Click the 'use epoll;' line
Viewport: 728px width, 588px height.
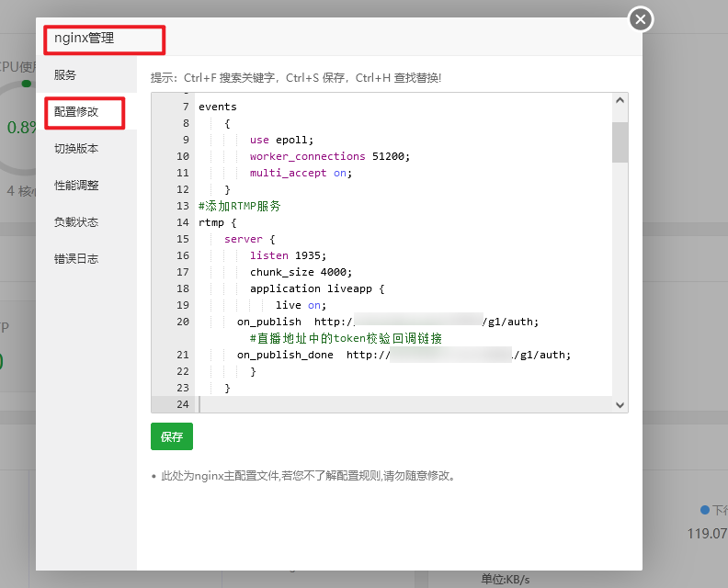tap(281, 141)
